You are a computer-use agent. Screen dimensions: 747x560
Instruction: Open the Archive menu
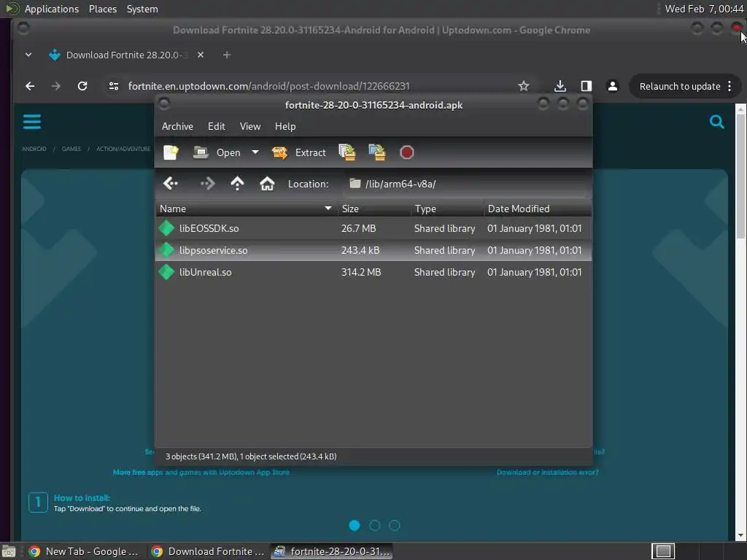coord(177,126)
